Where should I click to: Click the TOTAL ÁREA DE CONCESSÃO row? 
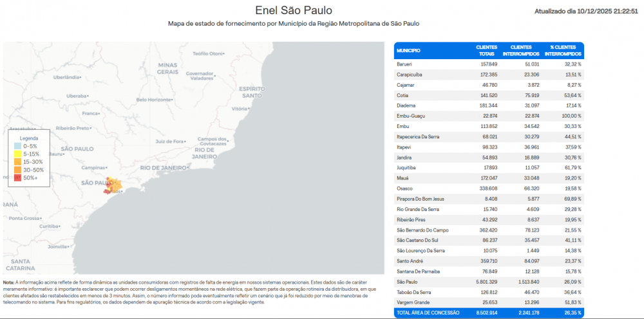tap(488, 313)
